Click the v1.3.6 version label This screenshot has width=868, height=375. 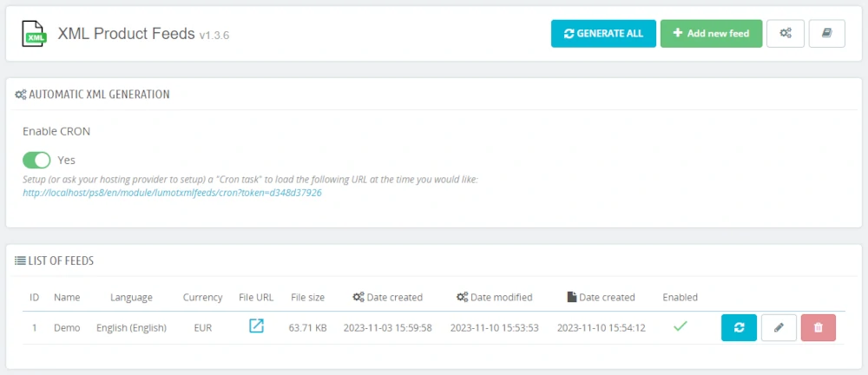click(214, 36)
